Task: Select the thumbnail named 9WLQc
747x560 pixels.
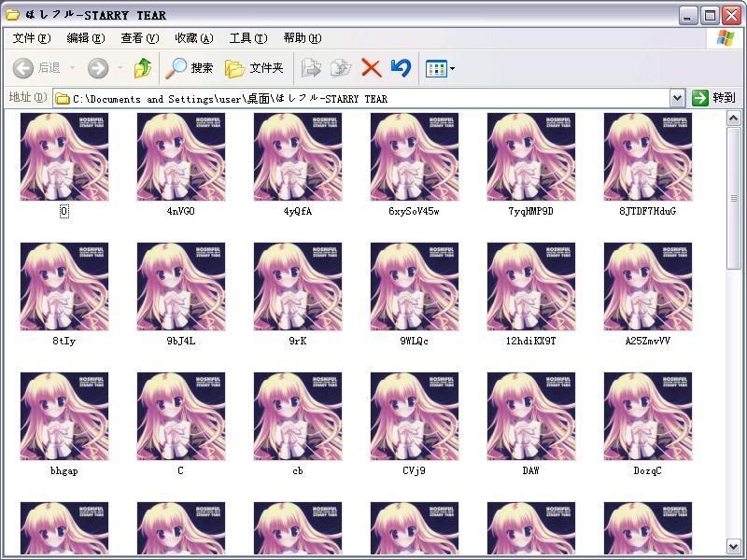Action: [415, 287]
